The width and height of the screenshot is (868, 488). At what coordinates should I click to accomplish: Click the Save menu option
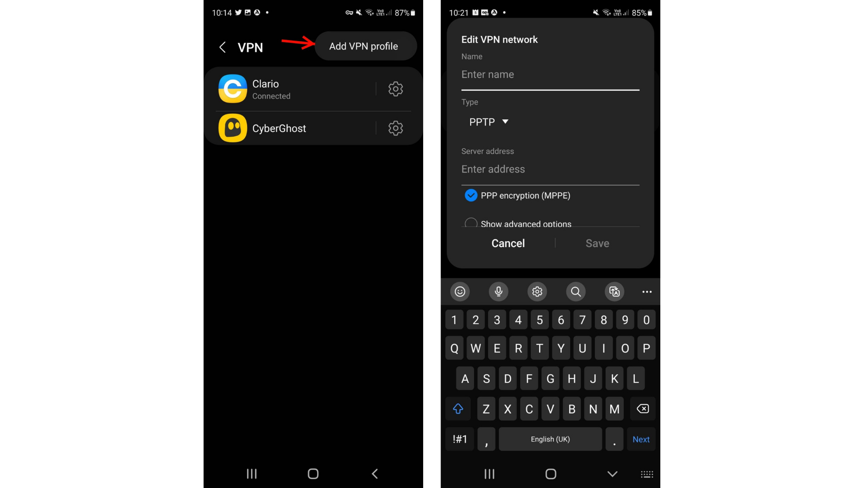pos(597,243)
